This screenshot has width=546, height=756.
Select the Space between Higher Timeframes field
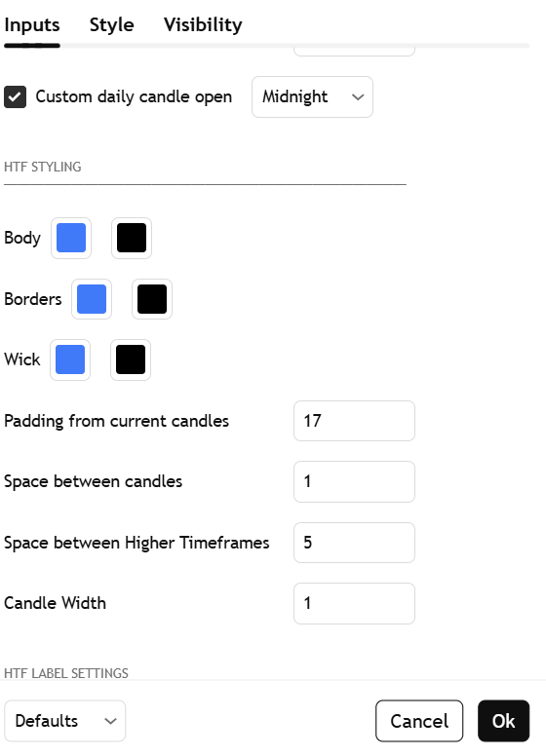click(354, 543)
